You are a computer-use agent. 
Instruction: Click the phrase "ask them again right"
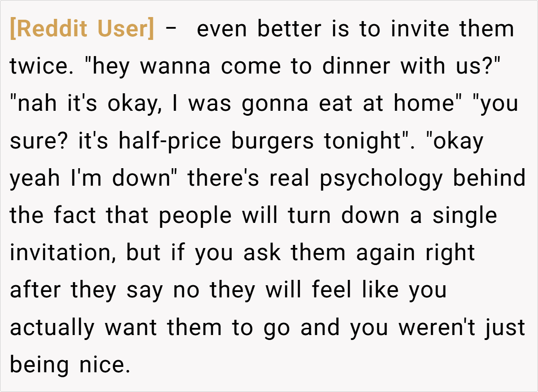(x=359, y=253)
